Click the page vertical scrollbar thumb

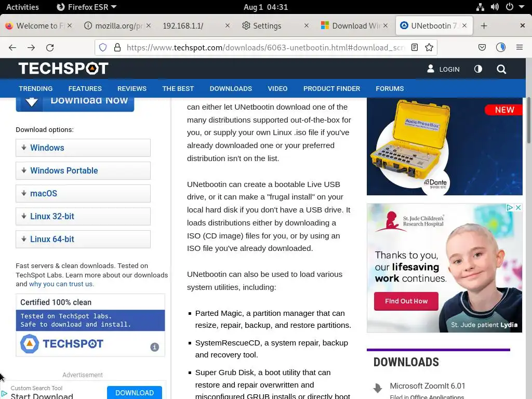tap(528, 121)
